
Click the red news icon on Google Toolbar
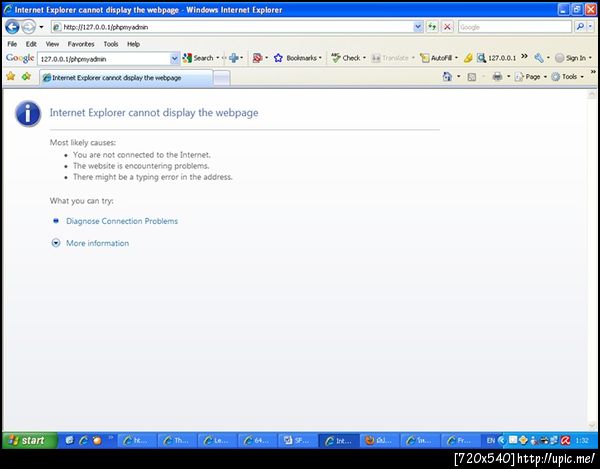(258, 58)
